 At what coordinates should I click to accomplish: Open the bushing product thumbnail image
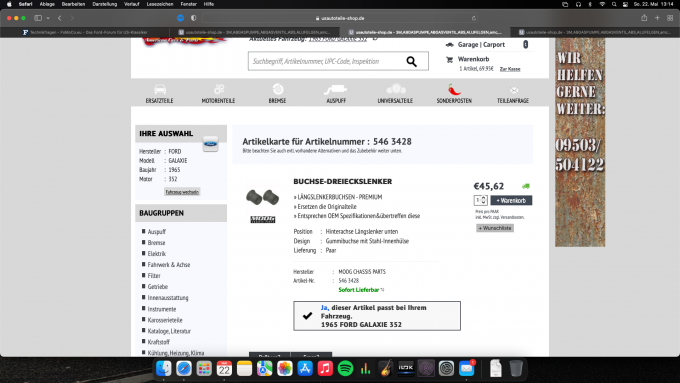click(x=263, y=197)
